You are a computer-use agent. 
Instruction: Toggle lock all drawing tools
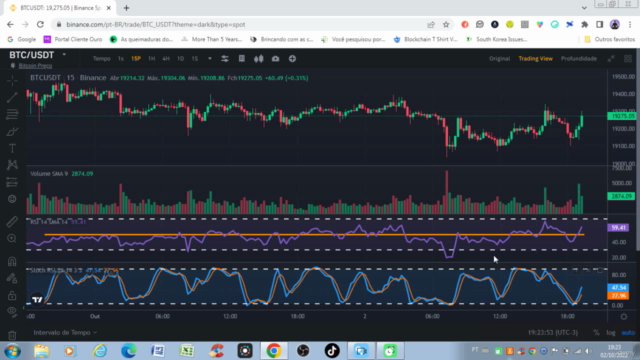click(x=12, y=295)
